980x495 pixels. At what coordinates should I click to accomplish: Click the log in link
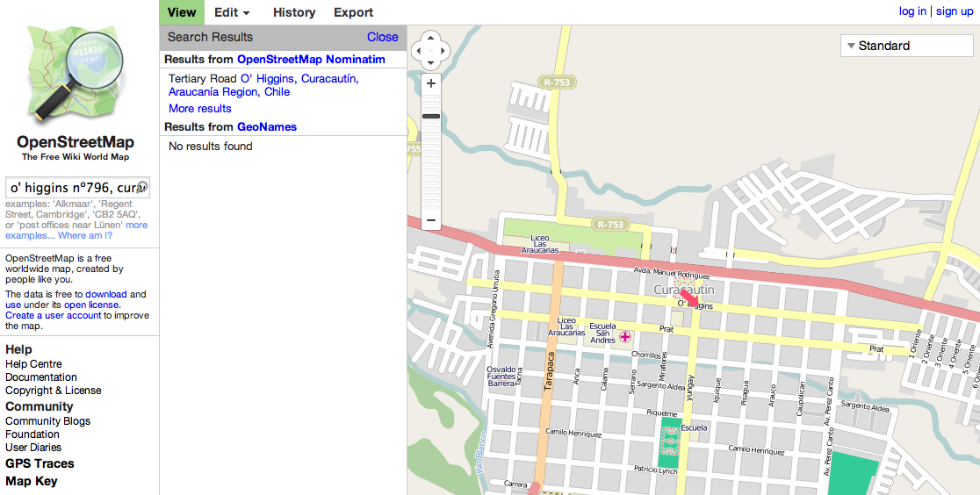tap(912, 11)
